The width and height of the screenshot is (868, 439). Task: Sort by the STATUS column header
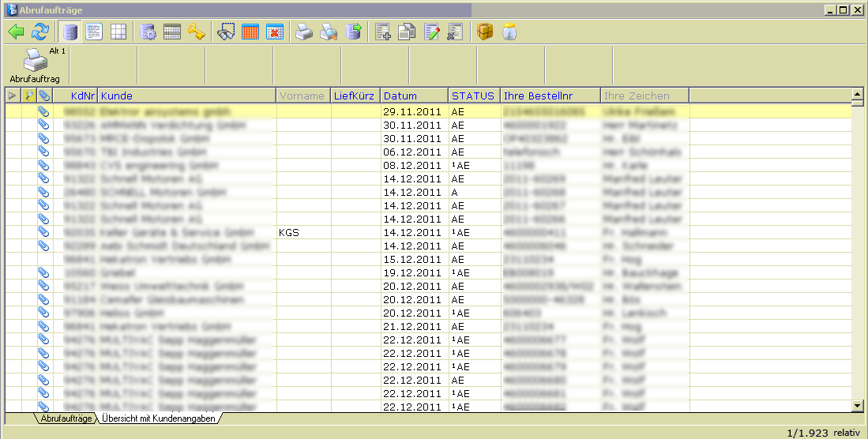pos(473,96)
